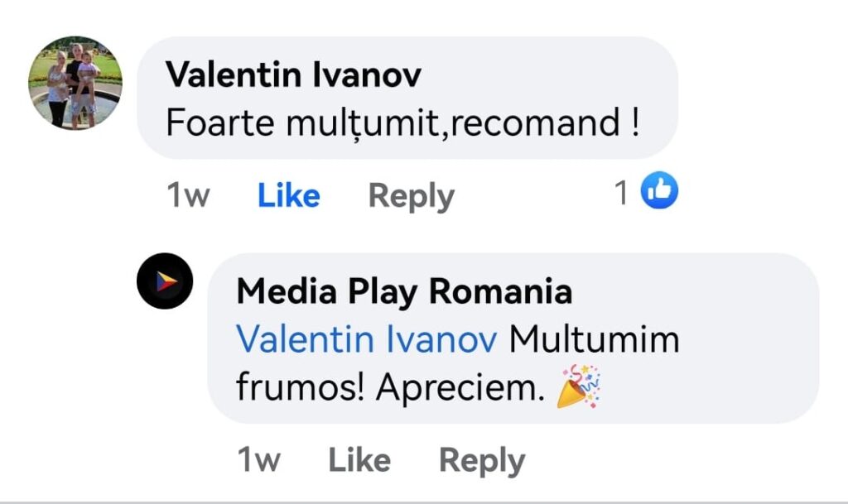Click the 1w timestamp under Valentin's comment
The image size is (848, 504).
[x=188, y=196]
